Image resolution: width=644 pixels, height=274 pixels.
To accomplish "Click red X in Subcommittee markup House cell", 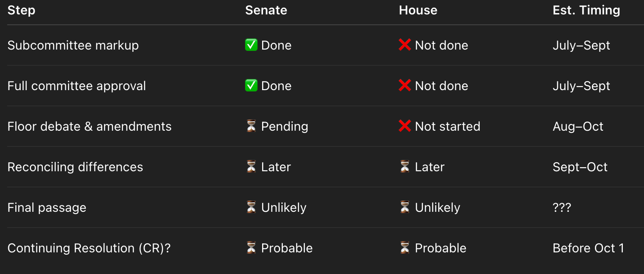I will (x=405, y=45).
